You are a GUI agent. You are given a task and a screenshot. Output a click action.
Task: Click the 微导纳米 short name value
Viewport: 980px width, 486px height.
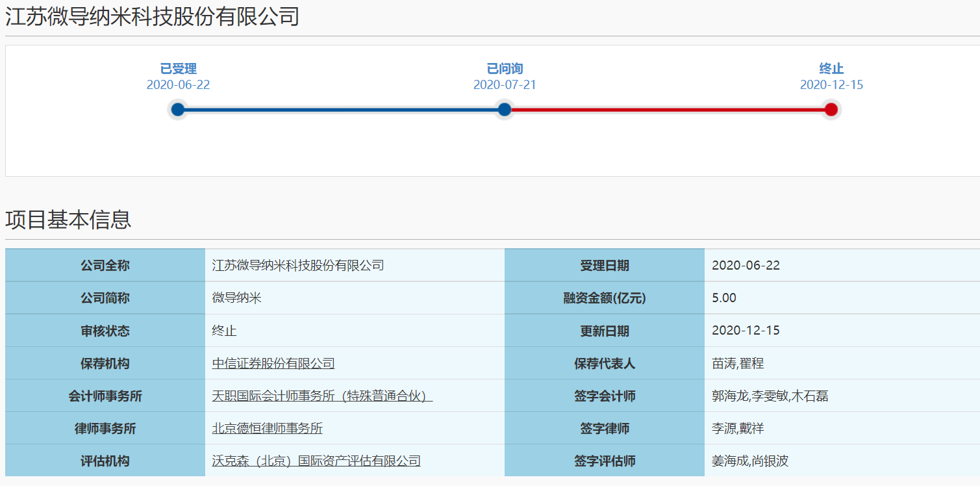pos(237,298)
